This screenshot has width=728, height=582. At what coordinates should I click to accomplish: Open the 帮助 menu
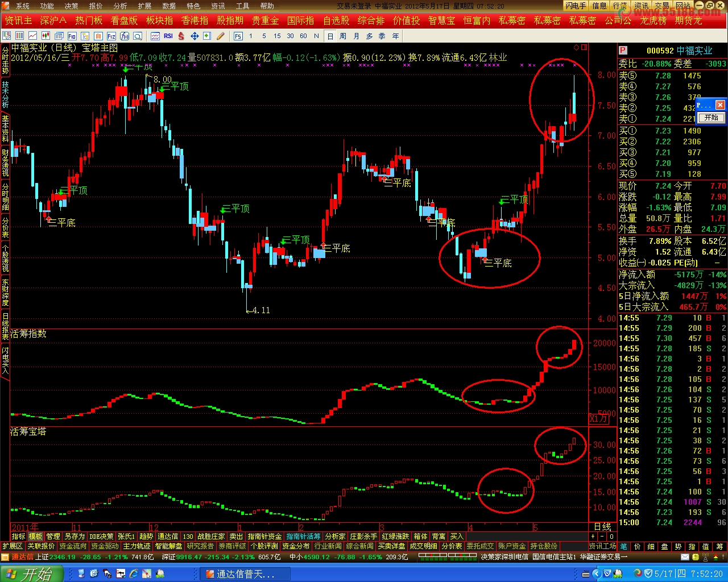(x=267, y=6)
